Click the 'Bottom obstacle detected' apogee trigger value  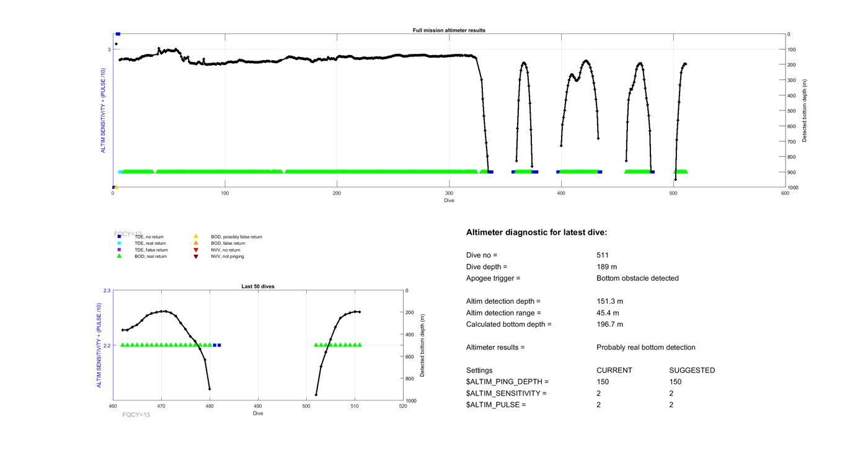click(637, 278)
